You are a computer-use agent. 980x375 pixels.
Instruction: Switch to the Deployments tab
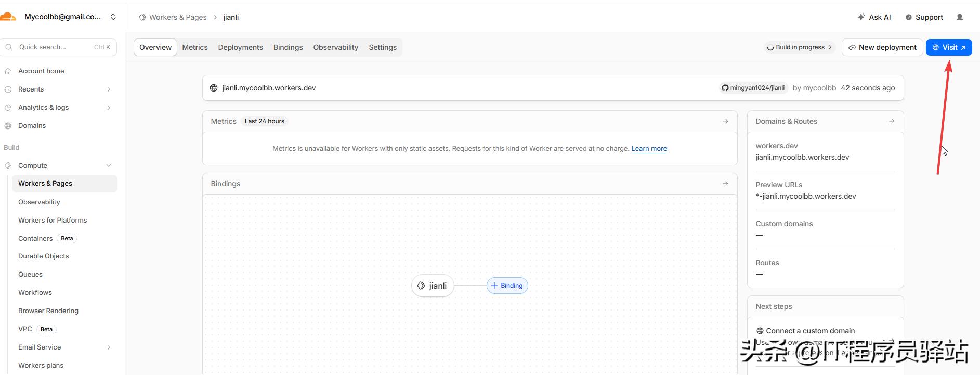[240, 47]
